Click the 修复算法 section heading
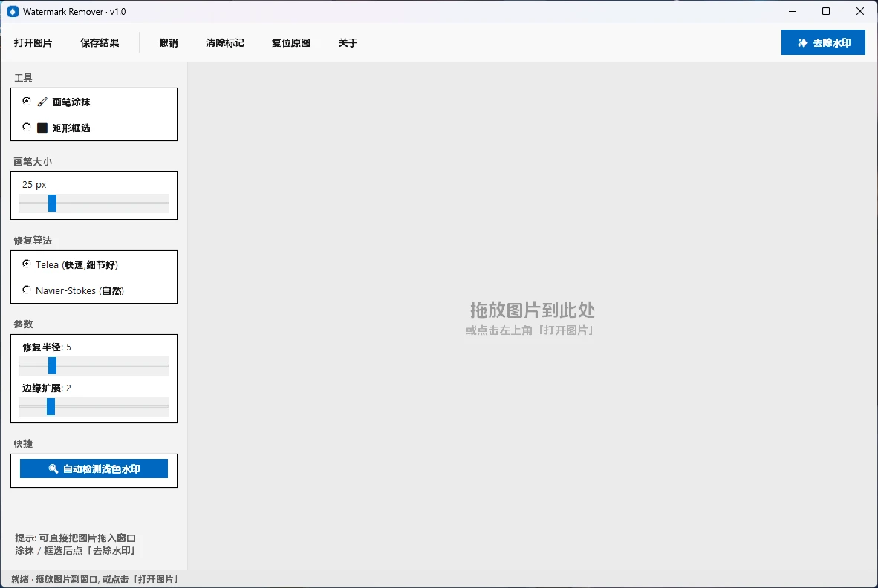The width and height of the screenshot is (878, 588). pyautogui.click(x=33, y=241)
